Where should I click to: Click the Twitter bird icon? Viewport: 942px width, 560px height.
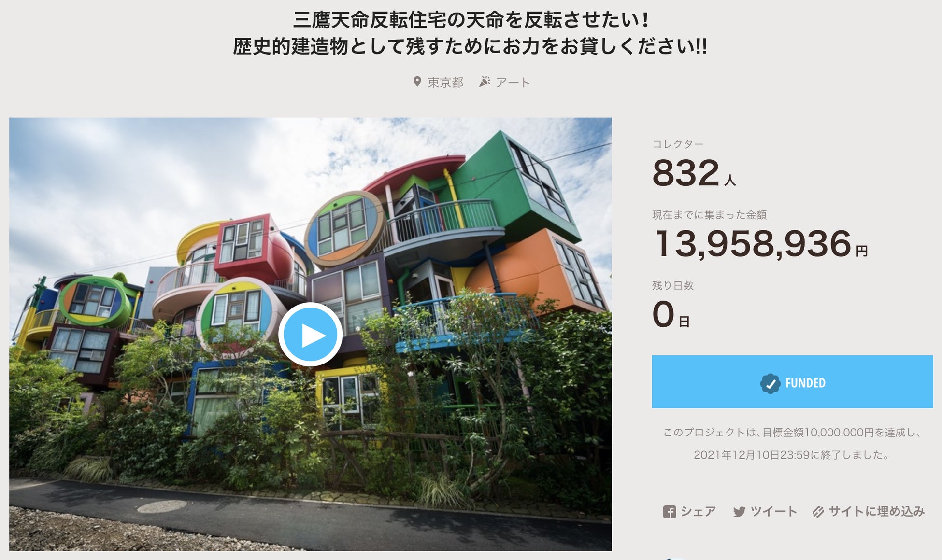(739, 512)
